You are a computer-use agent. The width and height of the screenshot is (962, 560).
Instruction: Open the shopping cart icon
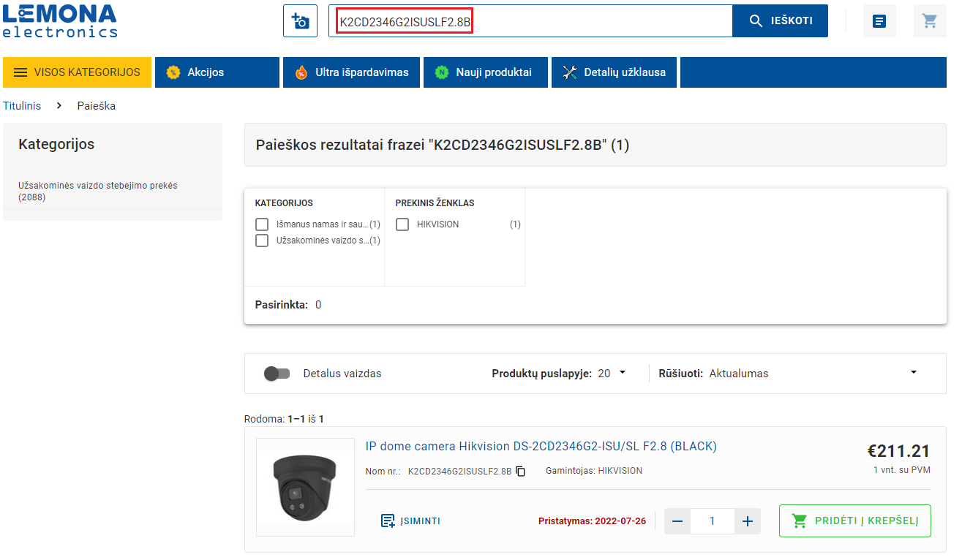click(930, 21)
